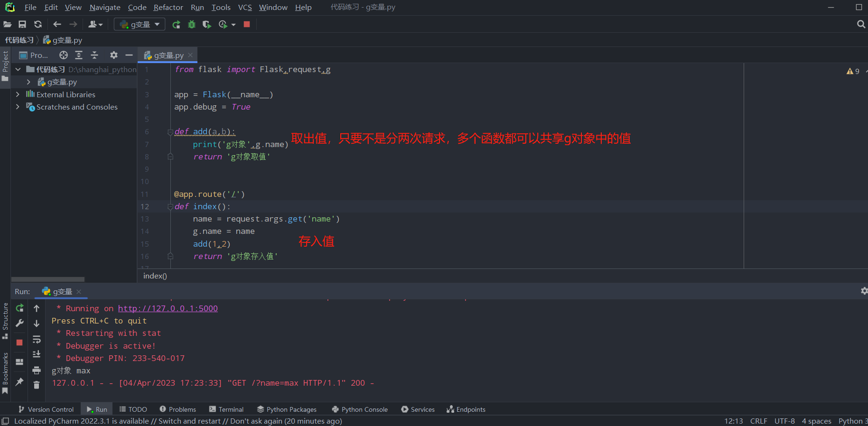Open the File menu

tap(30, 7)
